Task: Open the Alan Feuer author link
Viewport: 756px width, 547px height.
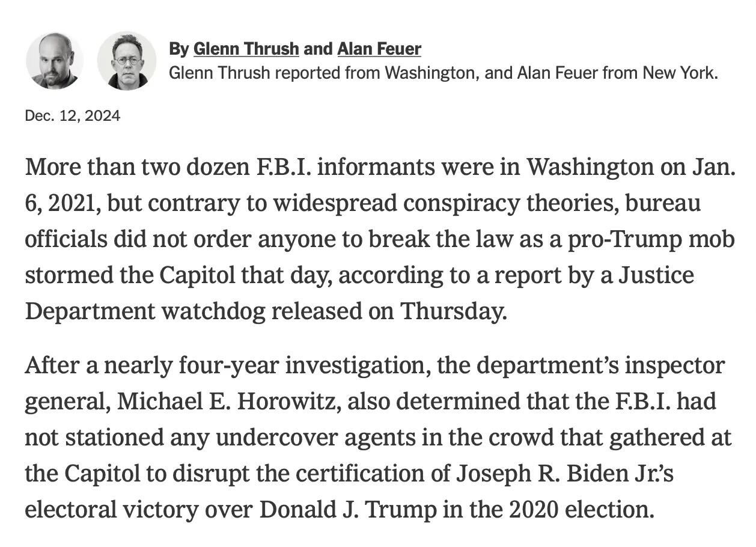Action: click(379, 49)
